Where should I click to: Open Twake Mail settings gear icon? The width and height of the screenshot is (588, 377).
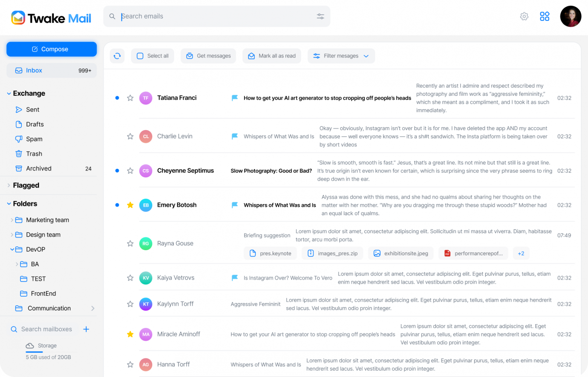click(x=524, y=16)
